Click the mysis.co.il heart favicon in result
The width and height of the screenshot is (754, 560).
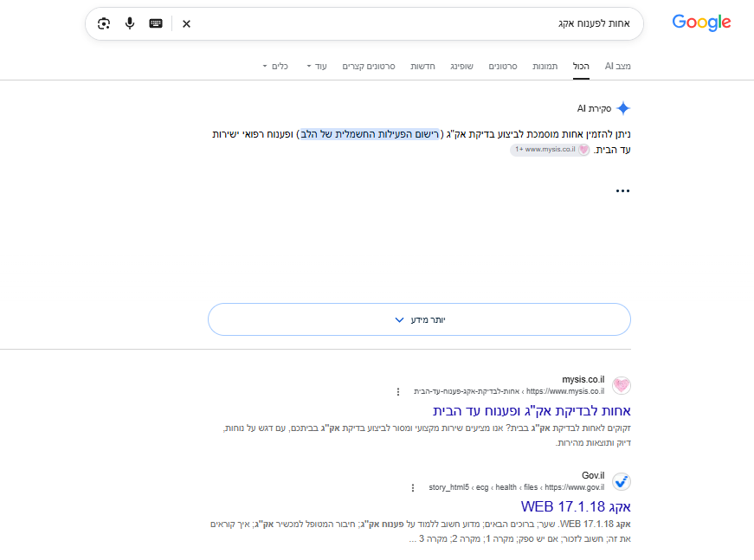click(622, 385)
